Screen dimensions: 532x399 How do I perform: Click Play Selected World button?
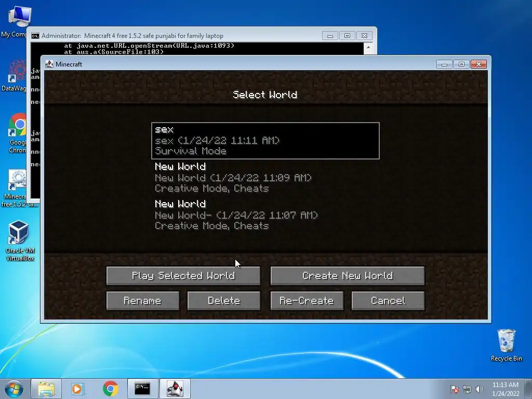(x=183, y=275)
